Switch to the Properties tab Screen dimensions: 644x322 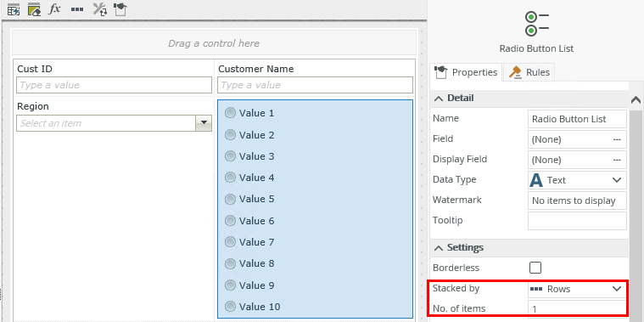(x=466, y=72)
